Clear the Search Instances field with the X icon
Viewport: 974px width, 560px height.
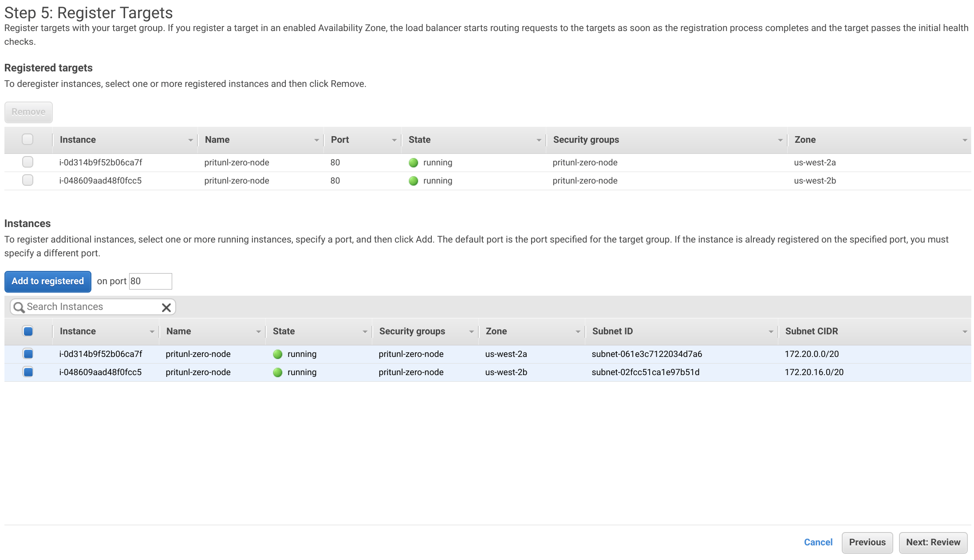coord(166,307)
